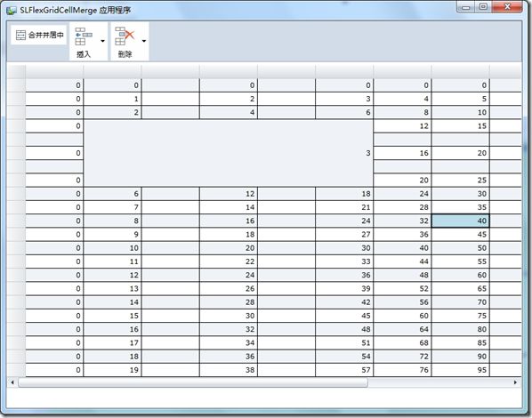Select cell with value 70

[x=461, y=302]
